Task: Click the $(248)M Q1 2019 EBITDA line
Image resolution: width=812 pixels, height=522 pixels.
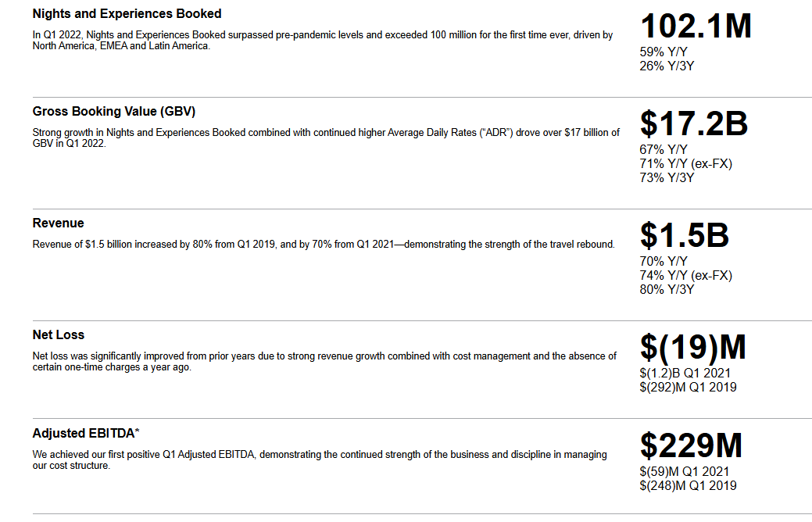Action: point(689,485)
